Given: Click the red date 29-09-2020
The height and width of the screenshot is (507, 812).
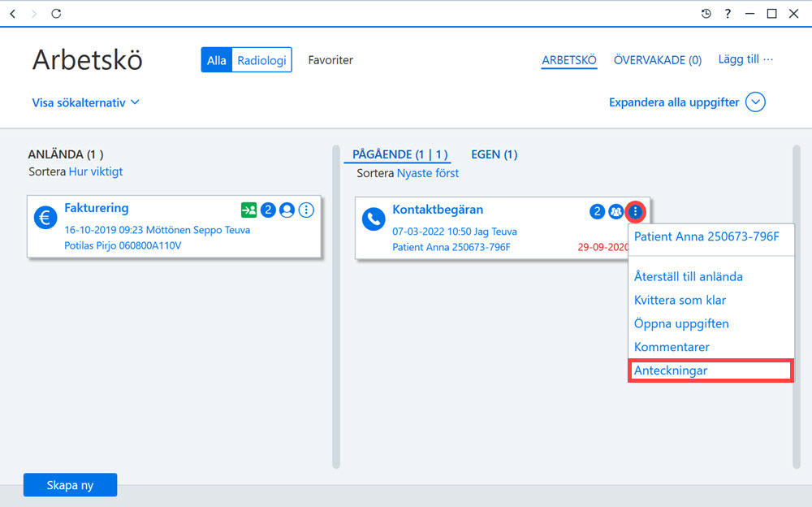Looking at the screenshot, I should [603, 247].
